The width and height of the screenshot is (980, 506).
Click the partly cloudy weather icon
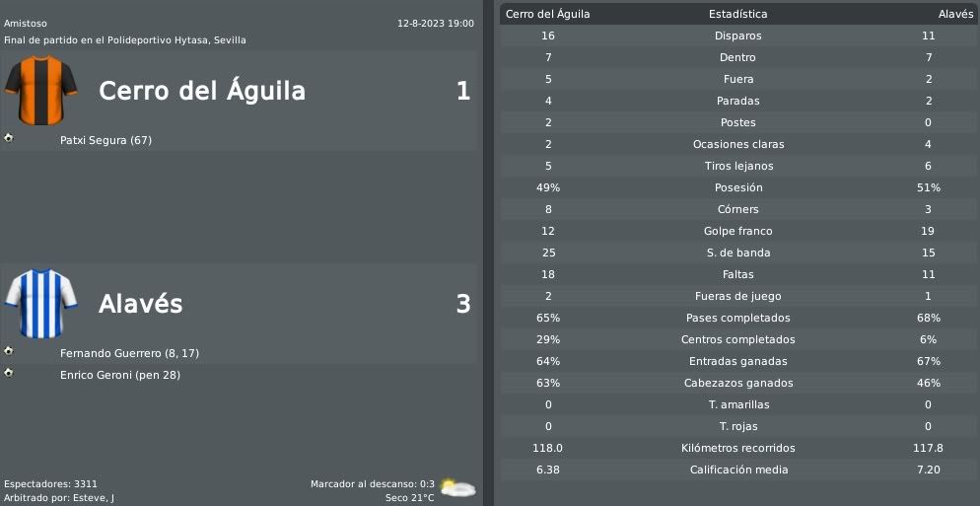click(457, 488)
